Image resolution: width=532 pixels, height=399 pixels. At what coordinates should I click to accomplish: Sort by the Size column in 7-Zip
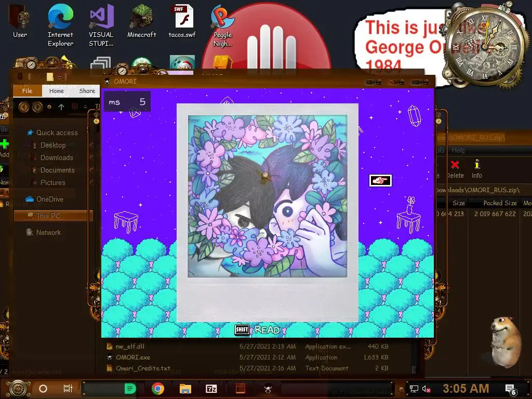pos(459,203)
